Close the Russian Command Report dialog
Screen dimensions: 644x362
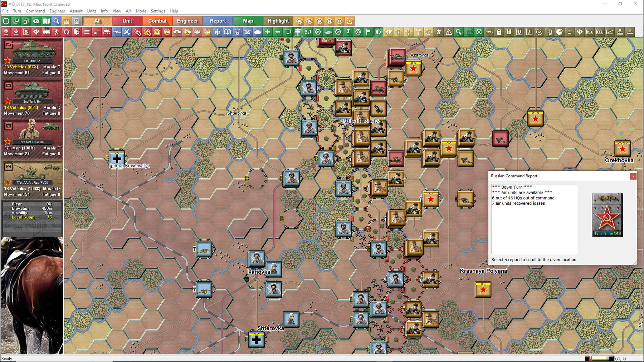633,176
